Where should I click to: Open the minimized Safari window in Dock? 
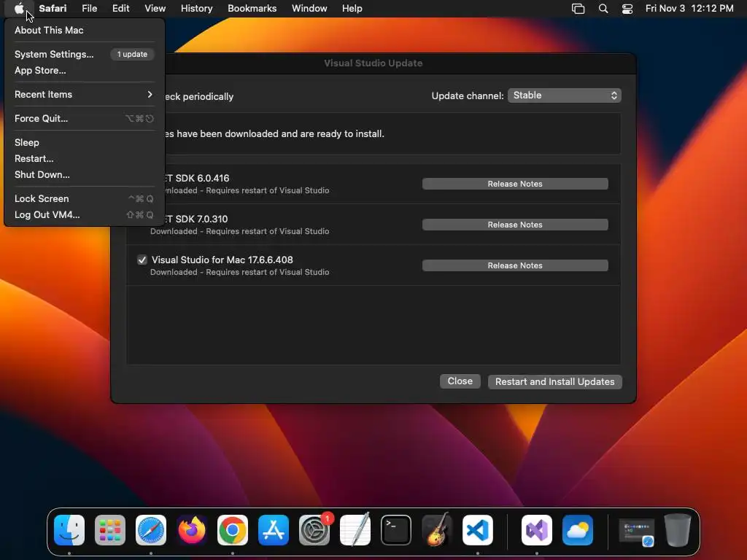[636, 532]
